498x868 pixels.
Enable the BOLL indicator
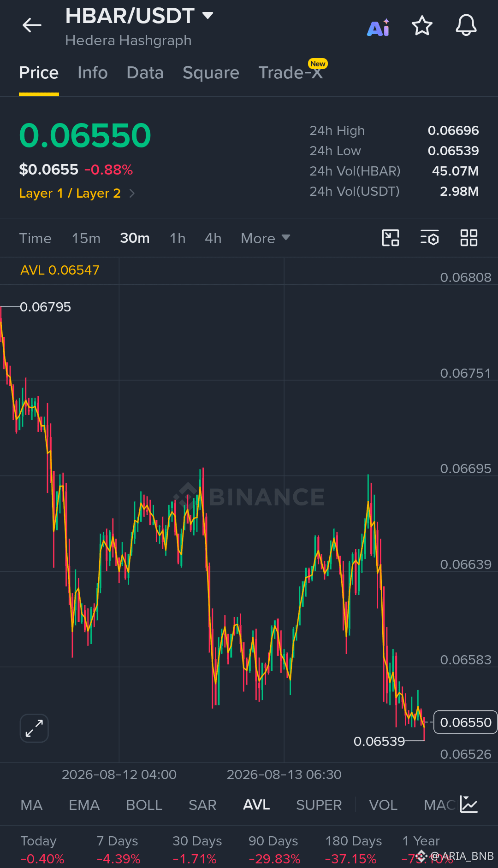click(x=144, y=805)
